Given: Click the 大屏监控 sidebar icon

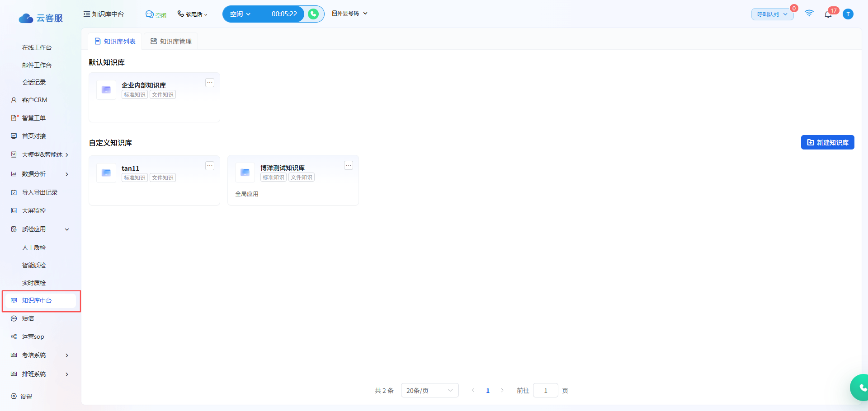Looking at the screenshot, I should [x=14, y=210].
